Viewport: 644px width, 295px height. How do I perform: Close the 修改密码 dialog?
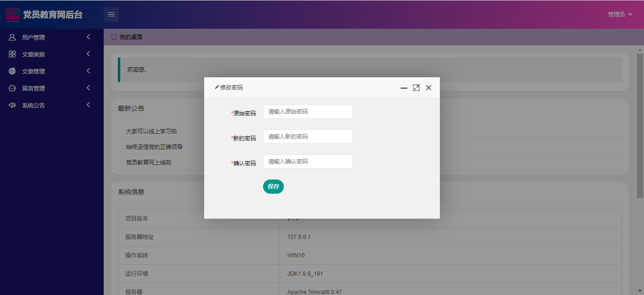tap(429, 88)
